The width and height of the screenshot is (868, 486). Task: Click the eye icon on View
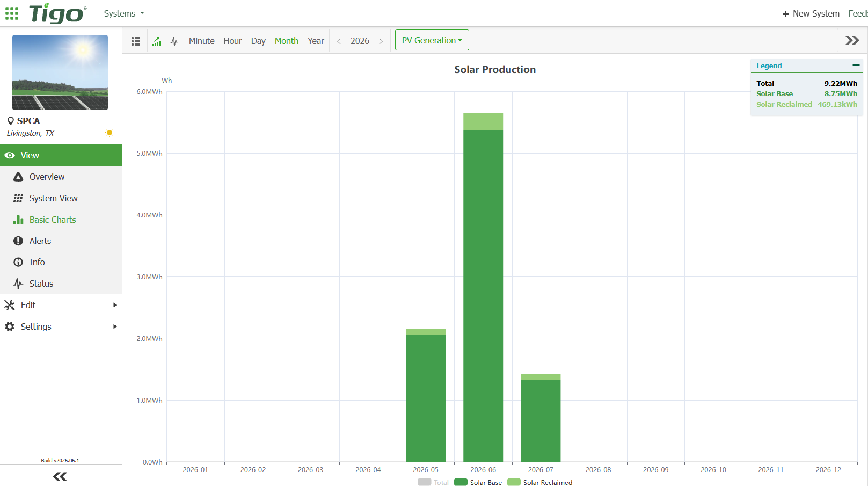point(10,155)
